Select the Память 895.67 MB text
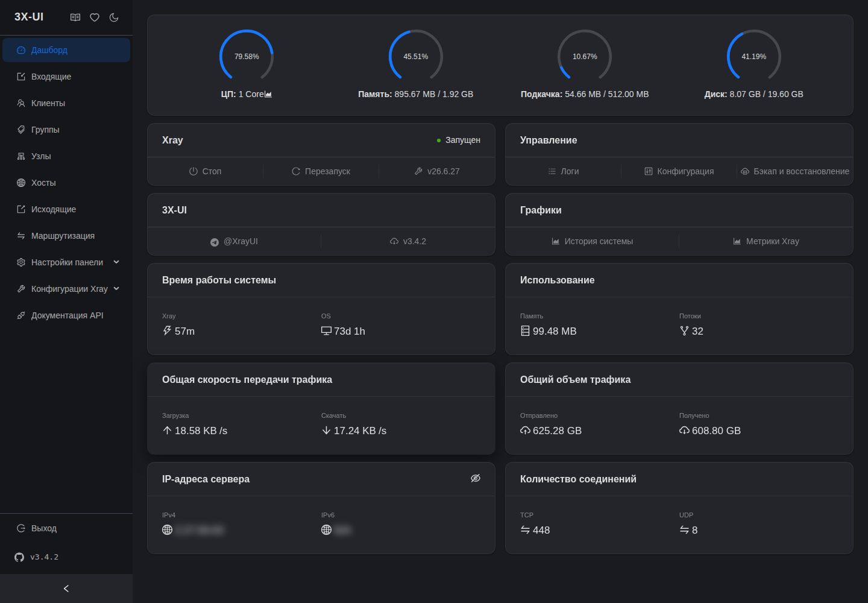This screenshot has width=868, height=603. pos(416,94)
